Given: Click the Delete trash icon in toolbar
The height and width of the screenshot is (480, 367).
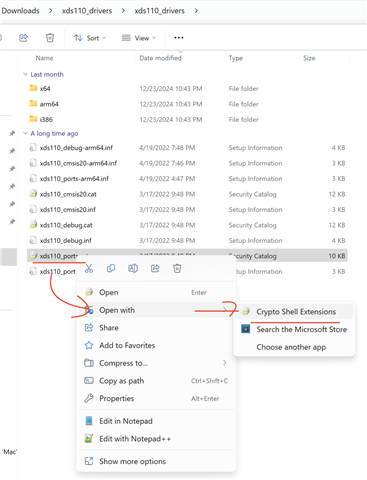Looking at the screenshot, I should [50, 38].
